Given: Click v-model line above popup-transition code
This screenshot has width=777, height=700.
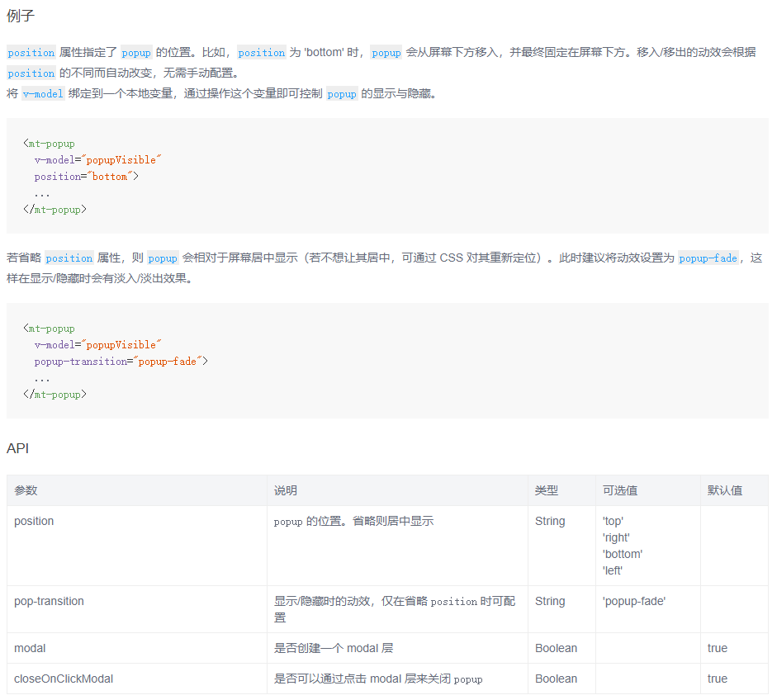Looking at the screenshot, I should pyautogui.click(x=97, y=344).
